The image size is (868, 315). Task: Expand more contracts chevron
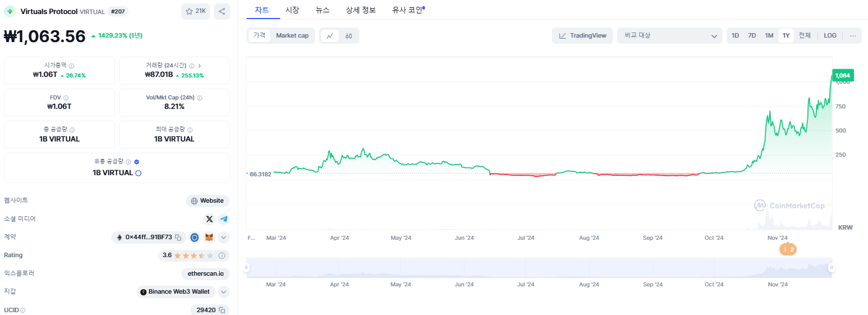coord(223,238)
